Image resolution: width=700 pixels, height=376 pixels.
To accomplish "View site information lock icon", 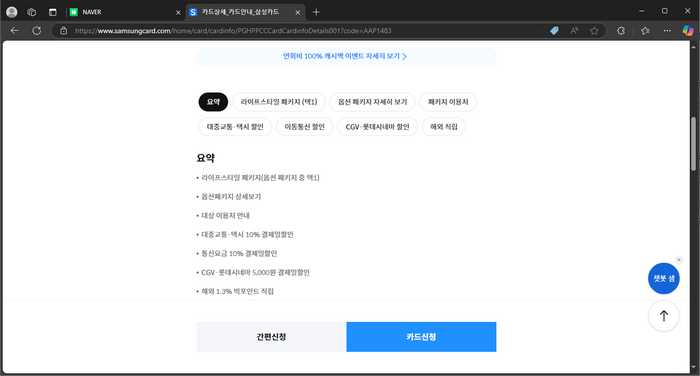I will coord(64,31).
